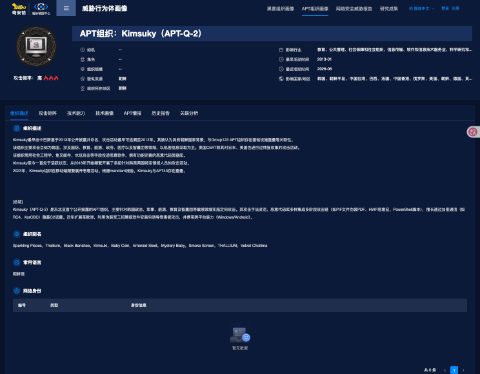This screenshot has width=480, height=374.
Task: Click the clock icon beside 最近活动时间
Action: click(x=281, y=69)
